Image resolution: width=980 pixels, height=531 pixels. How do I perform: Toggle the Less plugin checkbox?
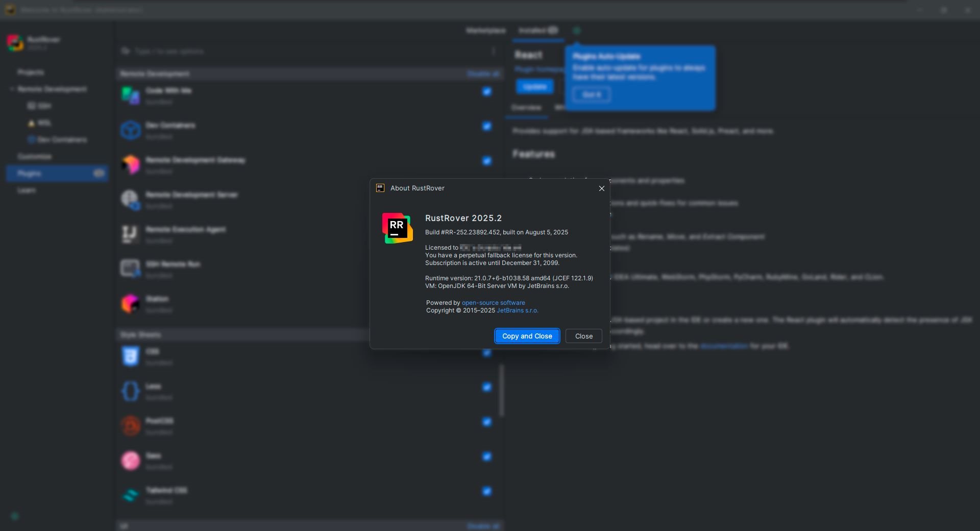point(487,388)
